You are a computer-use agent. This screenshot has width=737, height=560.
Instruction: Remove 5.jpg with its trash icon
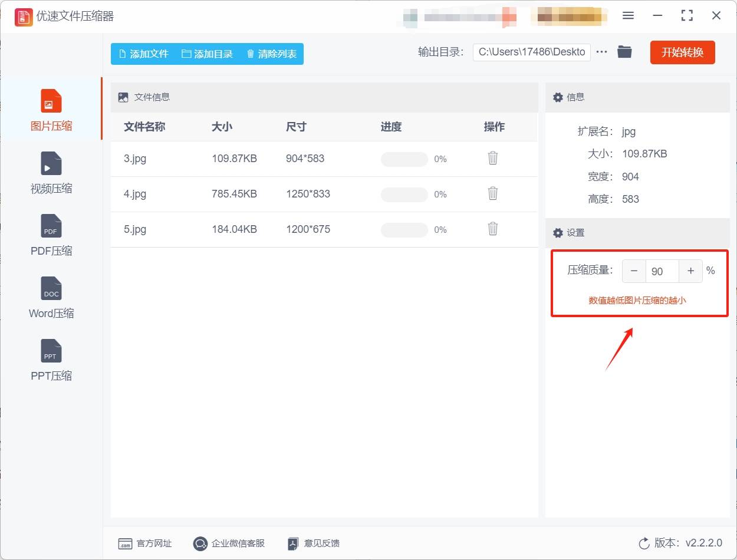click(x=492, y=229)
